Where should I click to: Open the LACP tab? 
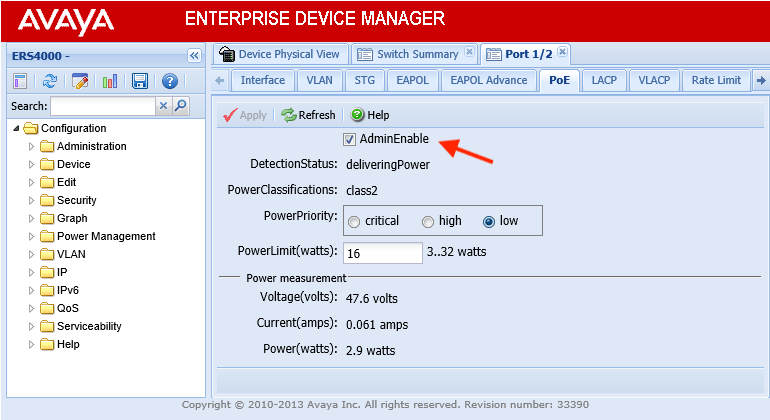(604, 81)
